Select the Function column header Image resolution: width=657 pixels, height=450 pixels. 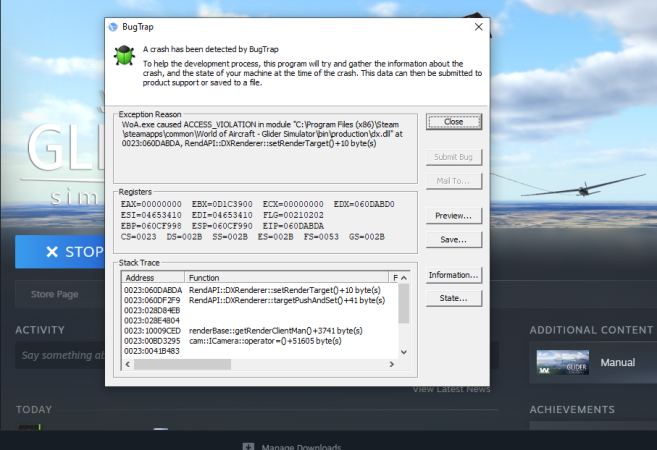pos(287,277)
